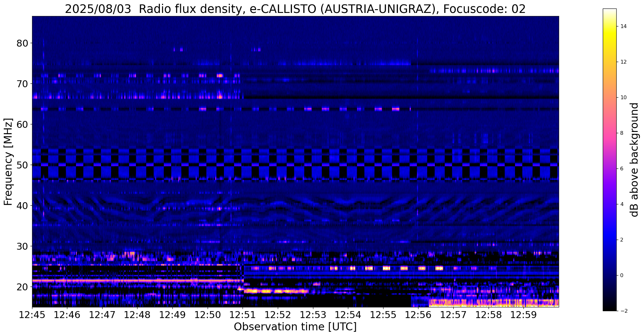Screen dimensions: 644x336
Task: Click the 12:48 time tick label
Action: point(137,315)
